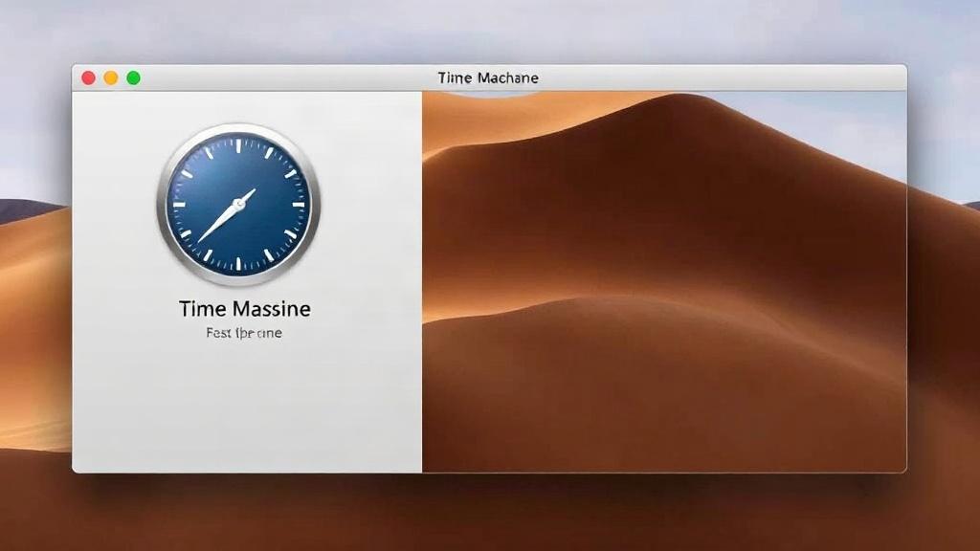Click the "Fest the ane" subtitle text
Image resolution: width=980 pixels, height=551 pixels.
tap(244, 333)
